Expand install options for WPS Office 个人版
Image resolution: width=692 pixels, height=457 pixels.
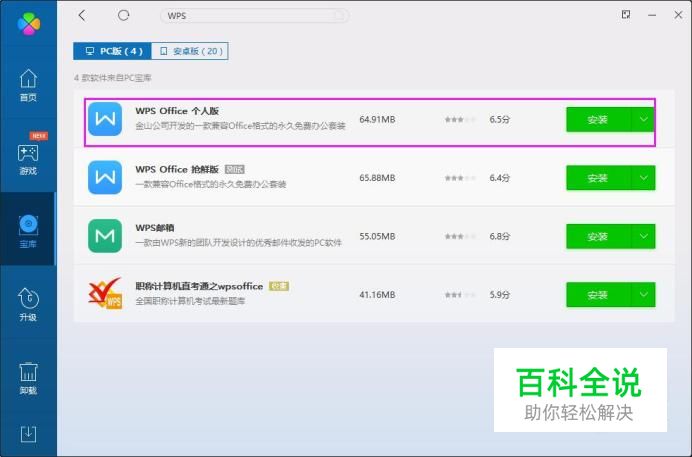(x=643, y=120)
